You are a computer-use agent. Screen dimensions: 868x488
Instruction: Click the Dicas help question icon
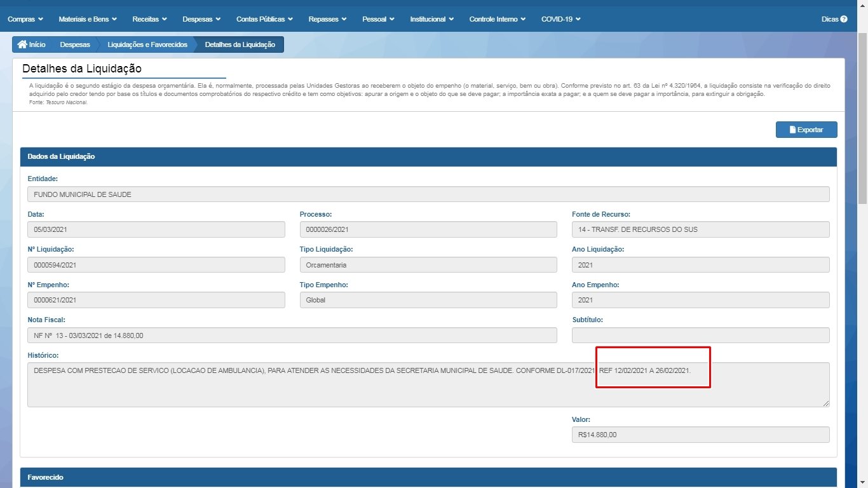click(x=844, y=19)
